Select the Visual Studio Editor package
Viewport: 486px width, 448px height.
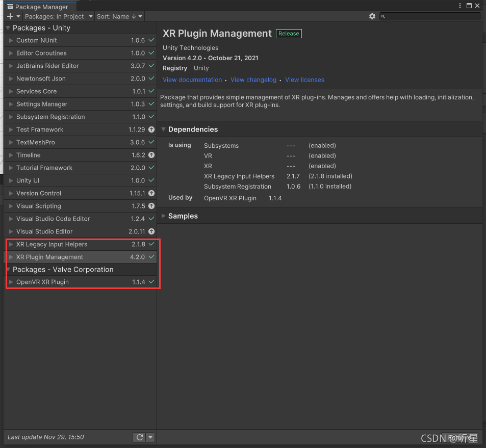[80, 231]
